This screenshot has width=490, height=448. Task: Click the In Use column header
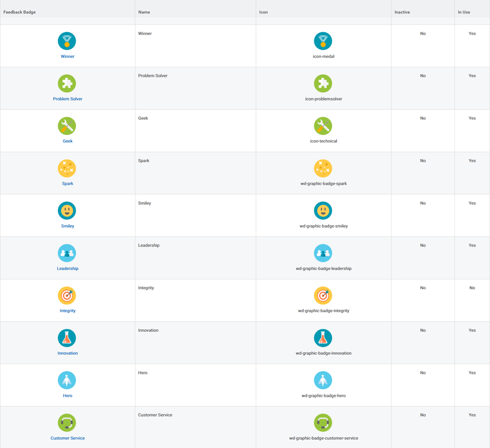pyautogui.click(x=464, y=12)
